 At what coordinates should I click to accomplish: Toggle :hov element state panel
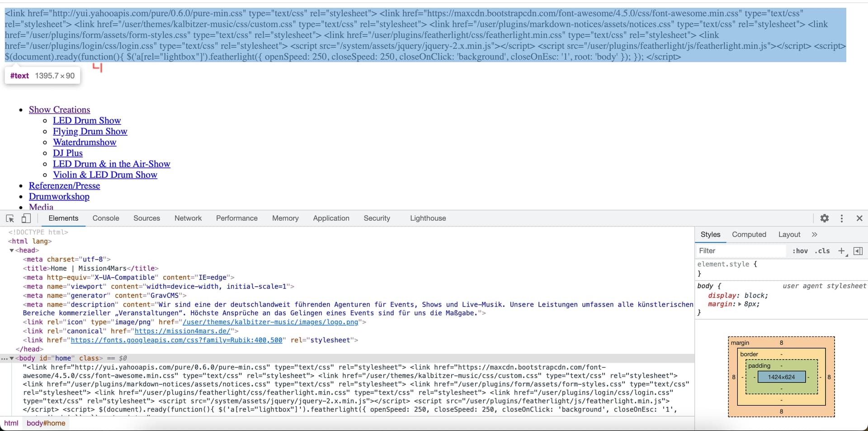coord(800,251)
